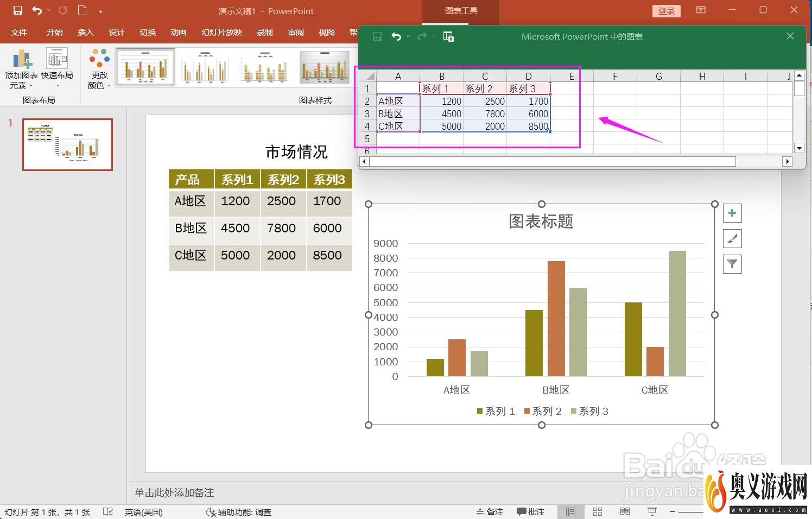Select slide 1 thumbnail in slide panel
The image size is (812, 519).
point(67,144)
